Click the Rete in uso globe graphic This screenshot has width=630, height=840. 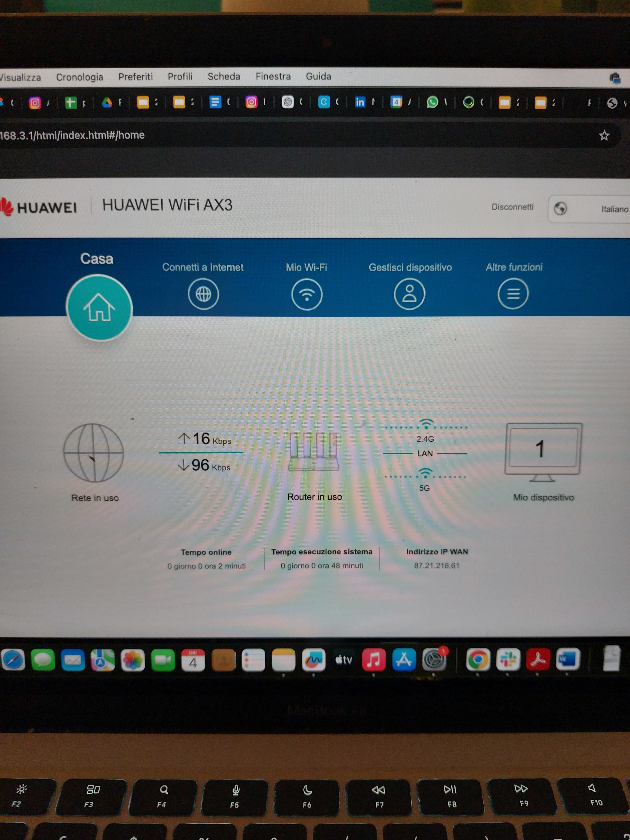[x=93, y=453]
